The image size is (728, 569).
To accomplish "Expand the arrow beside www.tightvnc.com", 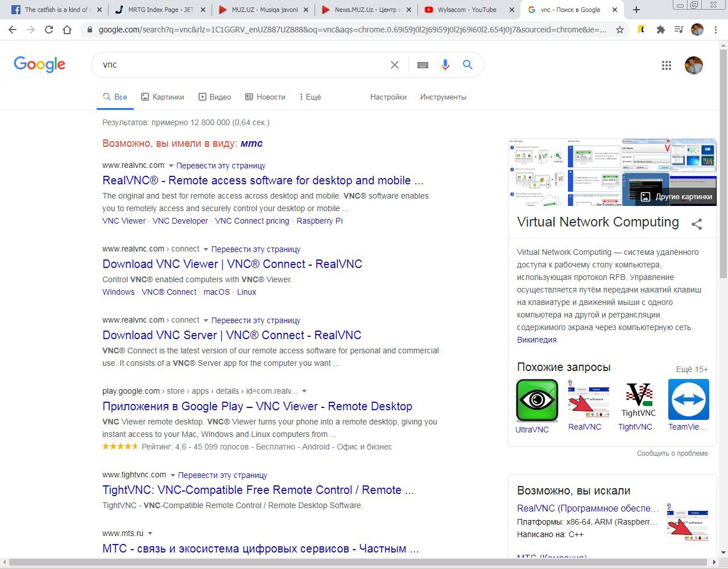I will (x=172, y=476).
